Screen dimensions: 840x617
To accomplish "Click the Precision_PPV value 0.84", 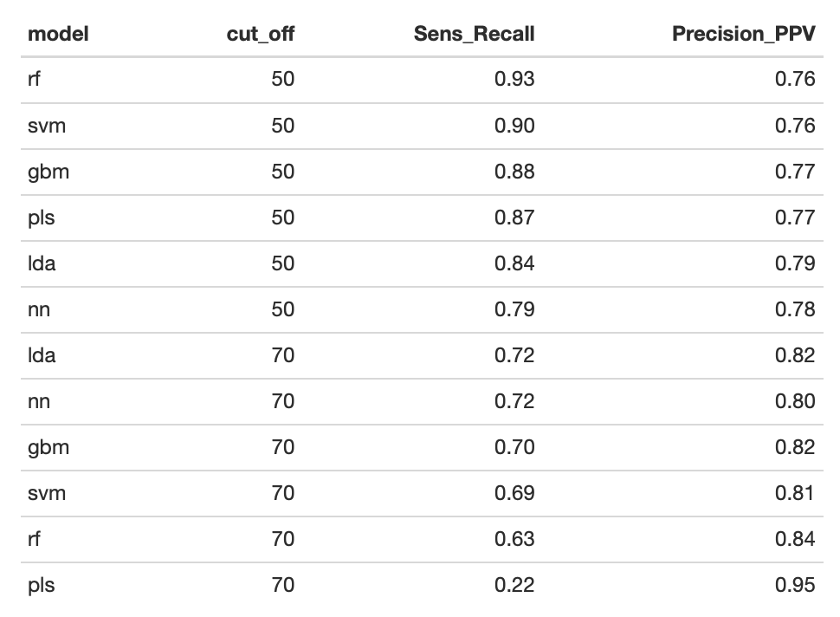I will pos(795,539).
